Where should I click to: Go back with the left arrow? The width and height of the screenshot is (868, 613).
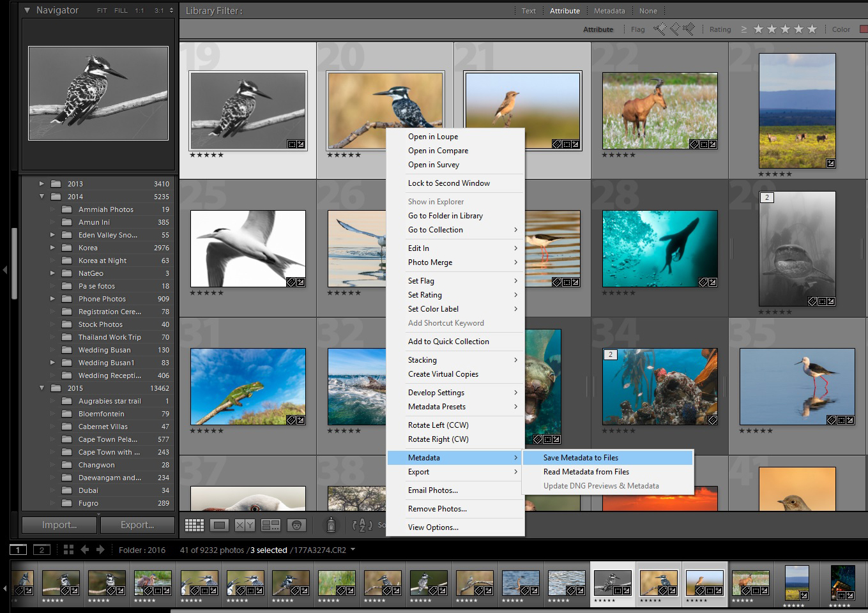pyautogui.click(x=84, y=550)
